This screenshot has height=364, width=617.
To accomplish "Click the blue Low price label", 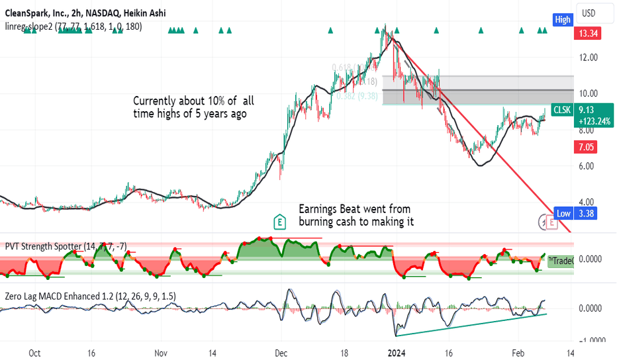I will [x=563, y=213].
